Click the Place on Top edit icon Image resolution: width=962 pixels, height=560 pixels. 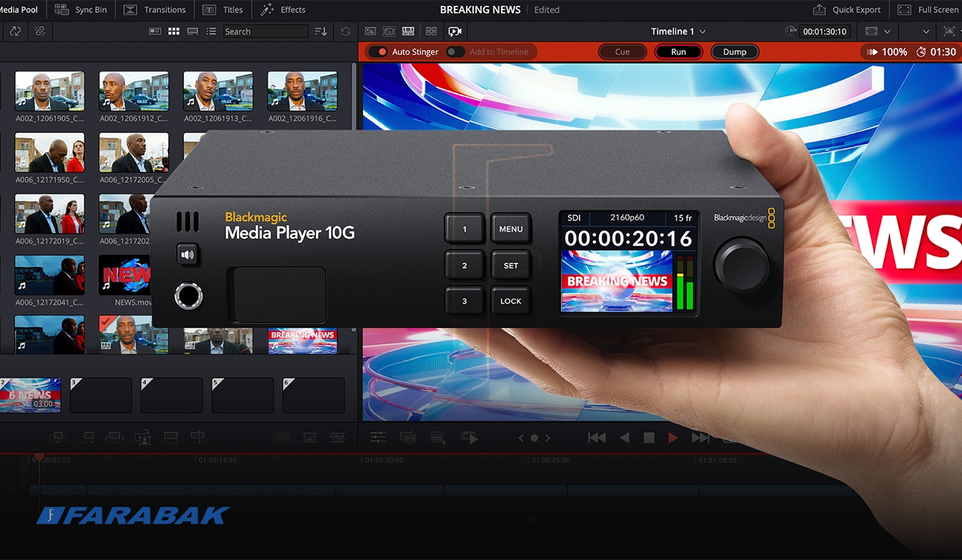point(170,437)
